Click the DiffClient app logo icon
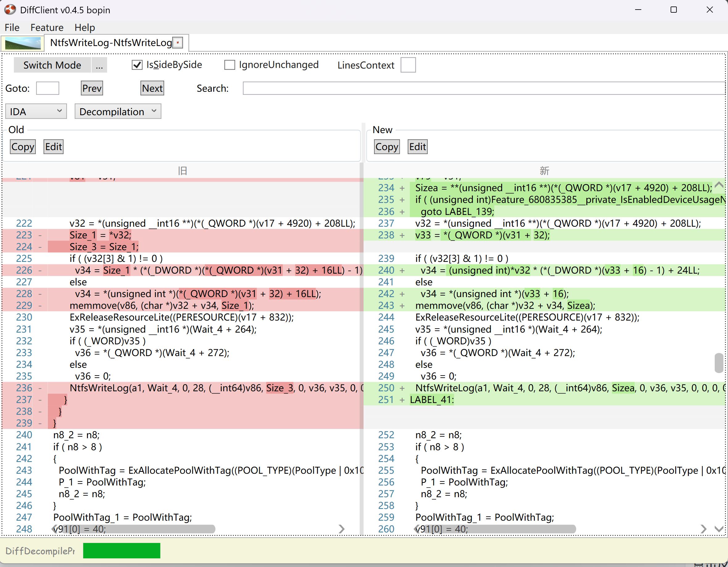Viewport: 728px width, 567px height. pyautogui.click(x=10, y=10)
